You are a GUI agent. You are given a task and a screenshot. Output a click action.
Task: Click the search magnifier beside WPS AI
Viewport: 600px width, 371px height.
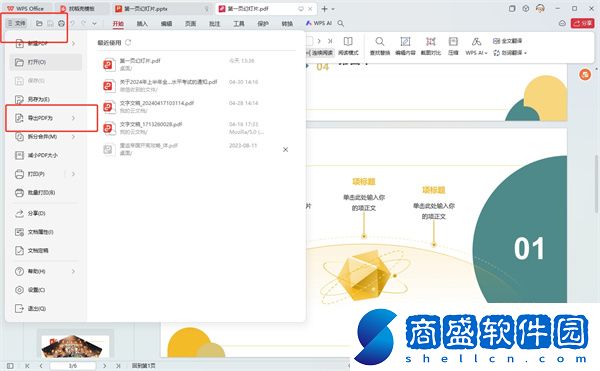pos(341,23)
